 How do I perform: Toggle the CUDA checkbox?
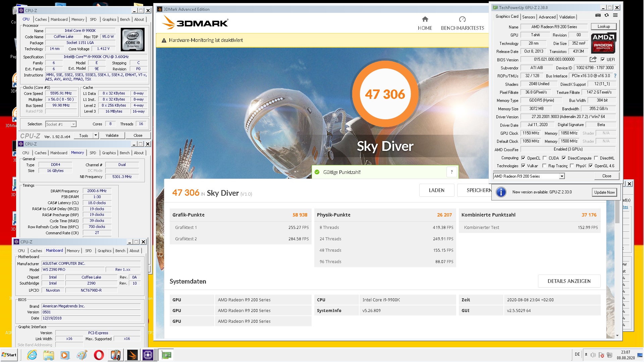pyautogui.click(x=545, y=158)
